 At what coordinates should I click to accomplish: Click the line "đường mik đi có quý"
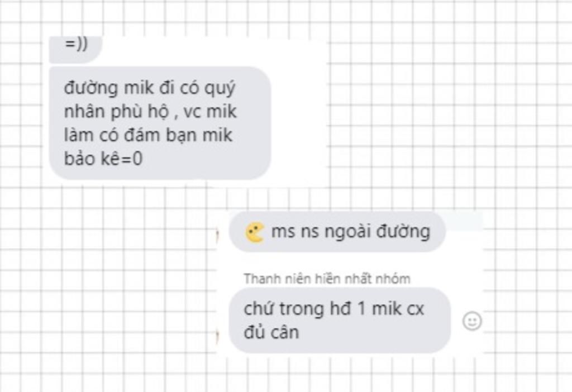click(150, 89)
